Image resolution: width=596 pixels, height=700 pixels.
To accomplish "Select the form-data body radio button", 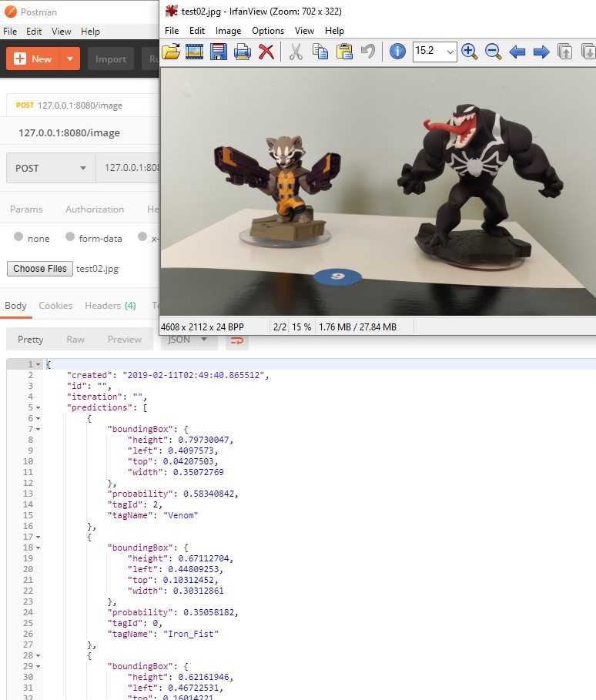I will click(x=69, y=236).
